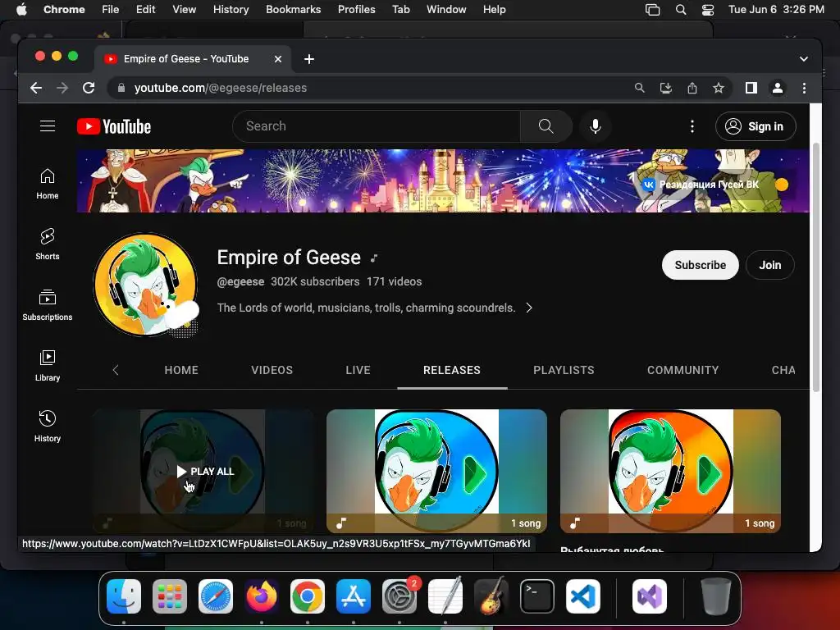
Task: Open Terminal in the Dock
Action: click(x=537, y=596)
